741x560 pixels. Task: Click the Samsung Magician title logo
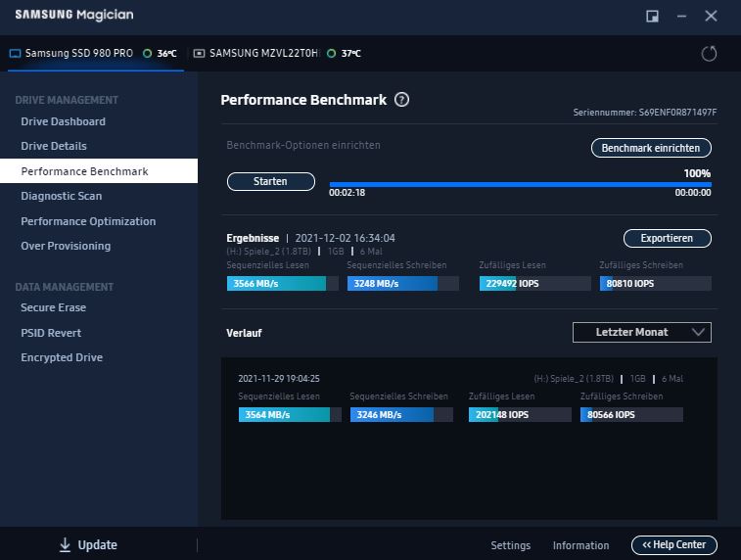click(74, 15)
